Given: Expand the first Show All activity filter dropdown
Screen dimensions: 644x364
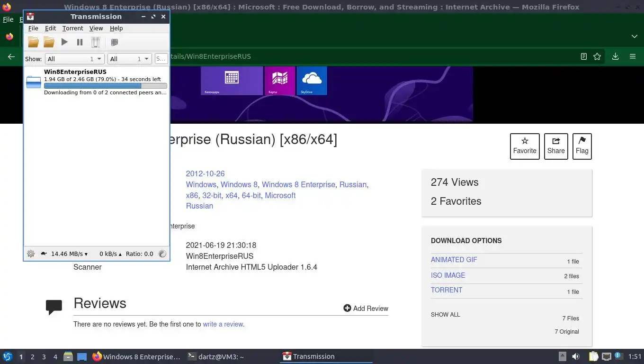Looking at the screenshot, I should tap(74, 59).
